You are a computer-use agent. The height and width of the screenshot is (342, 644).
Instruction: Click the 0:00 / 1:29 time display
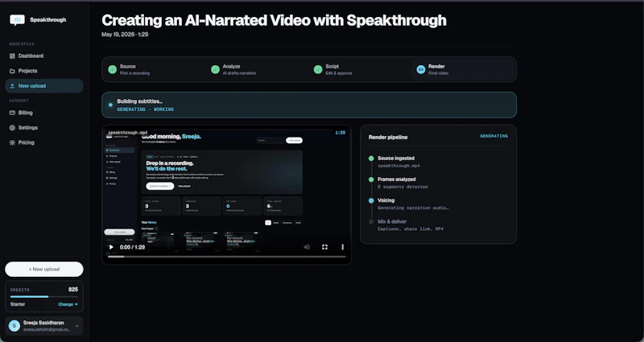(132, 247)
